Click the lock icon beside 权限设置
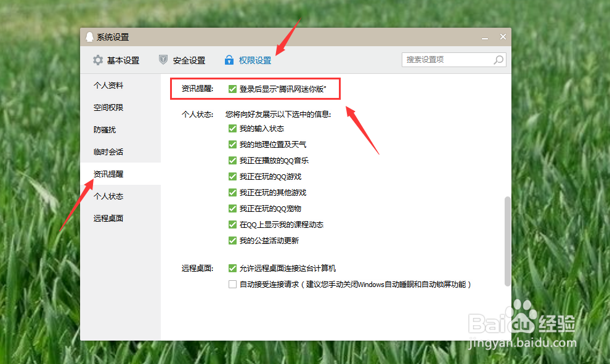 click(x=229, y=60)
